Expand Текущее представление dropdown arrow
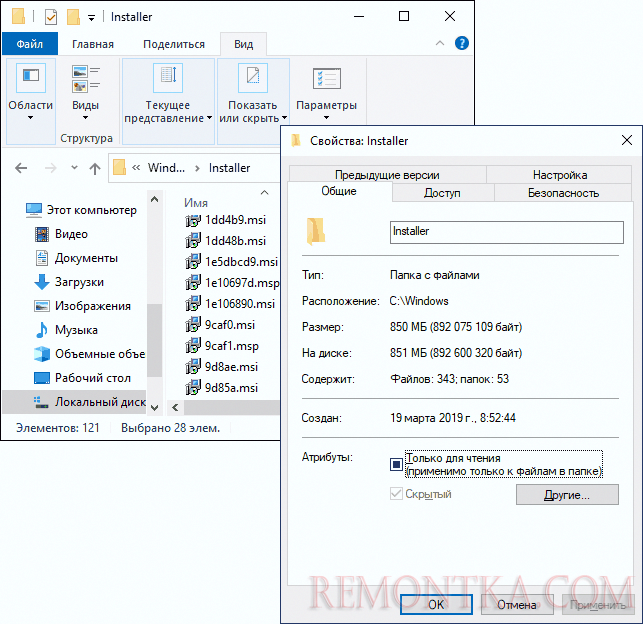This screenshot has width=643, height=624. pos(209,118)
